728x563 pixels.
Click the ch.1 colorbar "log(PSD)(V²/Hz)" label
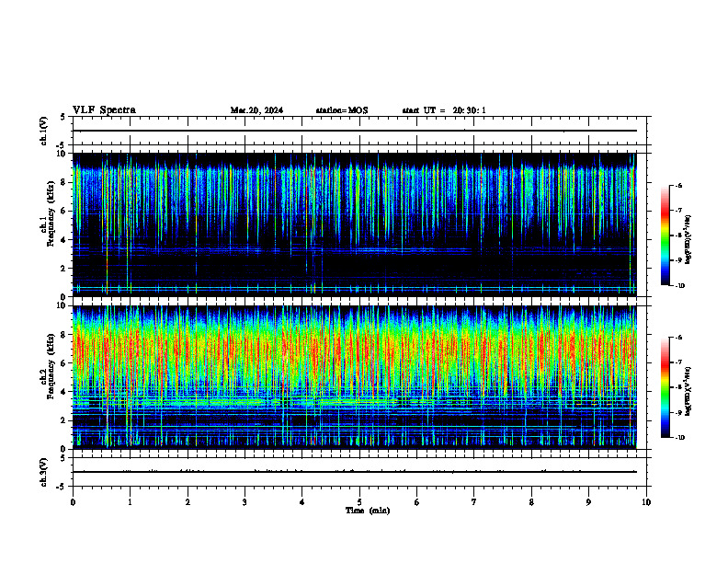pos(688,240)
